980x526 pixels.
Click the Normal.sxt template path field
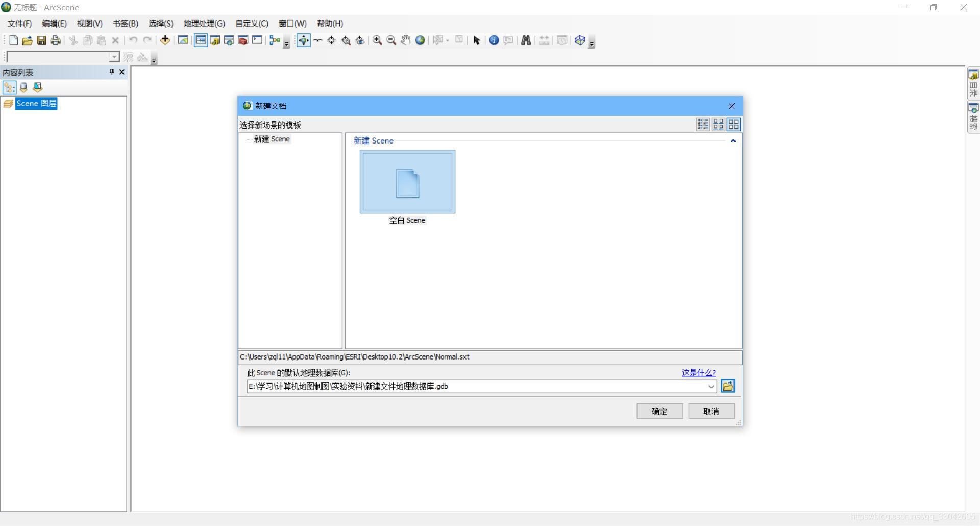pos(490,357)
